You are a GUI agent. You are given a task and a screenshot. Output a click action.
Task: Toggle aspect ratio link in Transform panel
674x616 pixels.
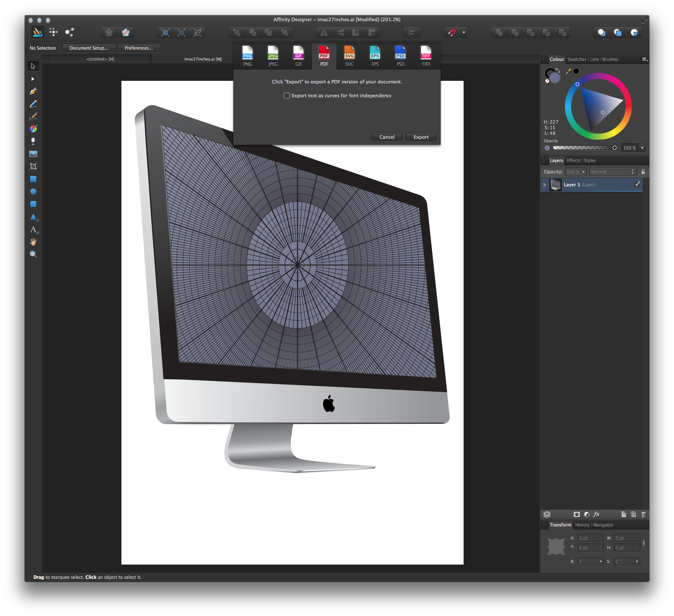coord(644,543)
